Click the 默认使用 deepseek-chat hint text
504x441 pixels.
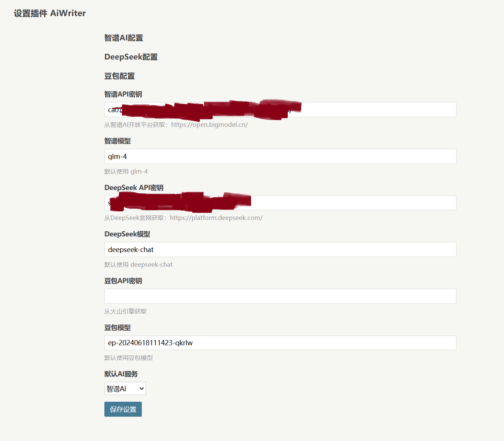point(138,264)
